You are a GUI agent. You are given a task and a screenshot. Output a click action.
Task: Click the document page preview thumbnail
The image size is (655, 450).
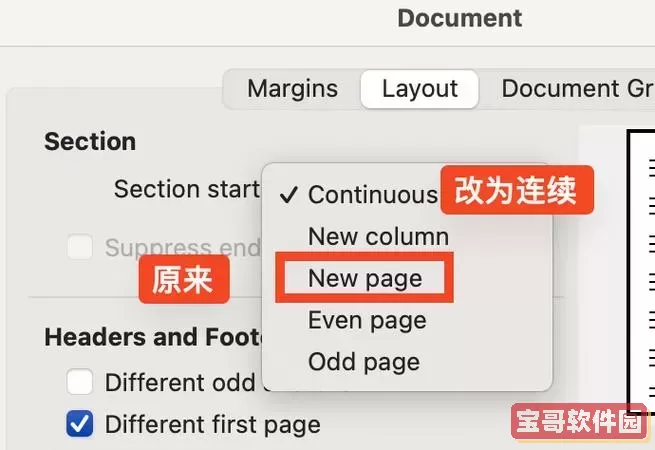[x=641, y=272]
